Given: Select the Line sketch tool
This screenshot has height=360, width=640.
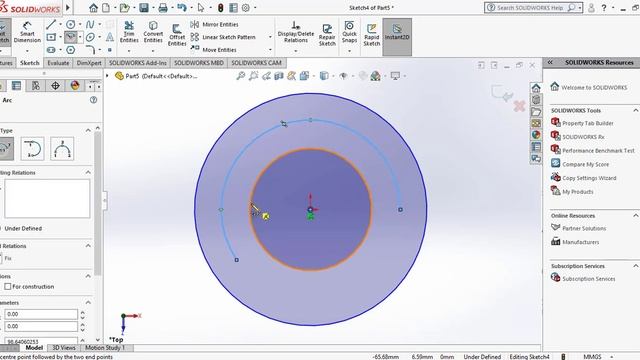Looking at the screenshot, I should click(51, 24).
